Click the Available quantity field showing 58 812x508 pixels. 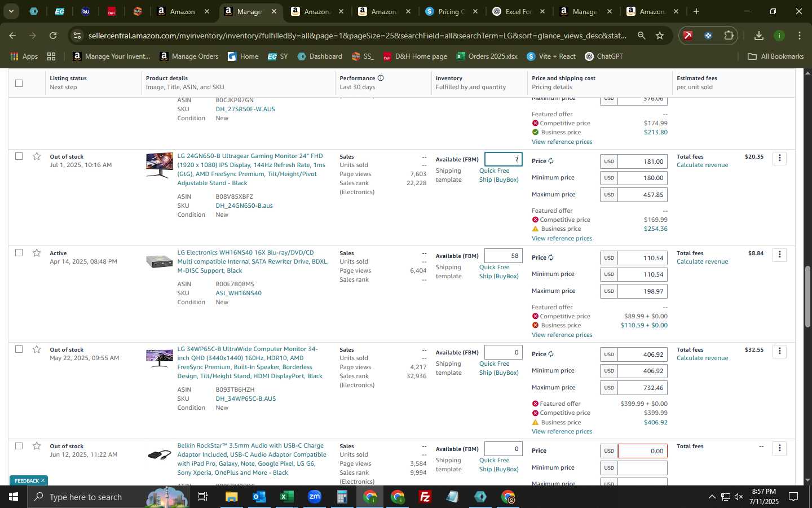coord(503,256)
